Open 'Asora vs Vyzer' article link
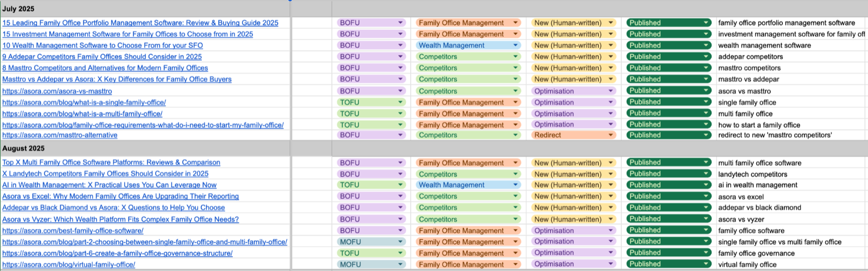The height and width of the screenshot is (271, 868). pos(120,220)
